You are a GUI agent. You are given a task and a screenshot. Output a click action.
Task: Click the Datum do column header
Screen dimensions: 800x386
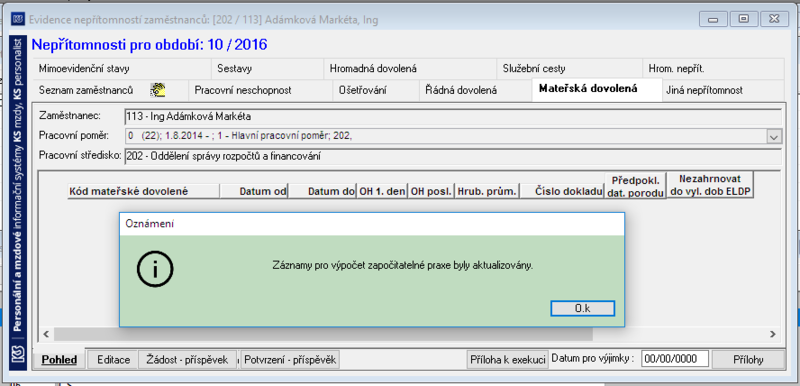[x=322, y=191]
